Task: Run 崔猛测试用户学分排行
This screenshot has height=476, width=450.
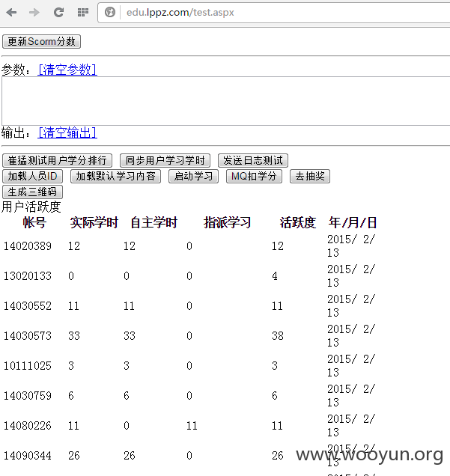Action: click(58, 160)
